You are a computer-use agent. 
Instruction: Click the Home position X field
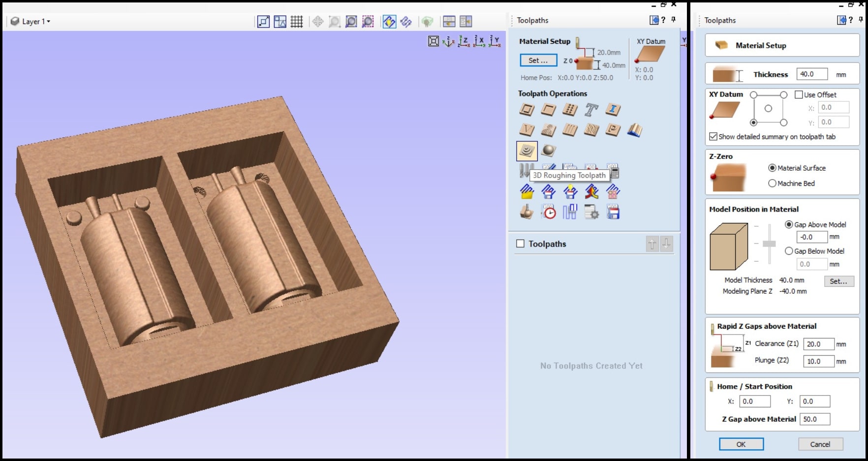tap(755, 401)
